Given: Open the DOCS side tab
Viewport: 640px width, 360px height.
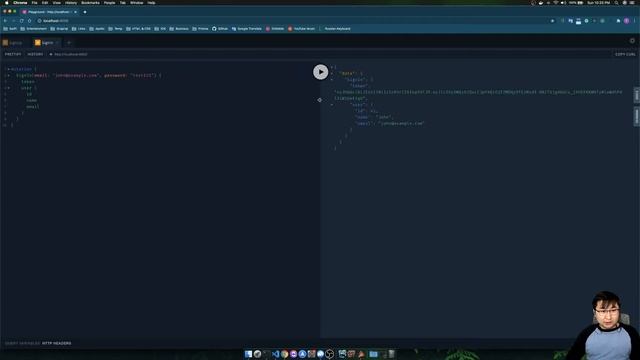Looking at the screenshot, I should 636,95.
